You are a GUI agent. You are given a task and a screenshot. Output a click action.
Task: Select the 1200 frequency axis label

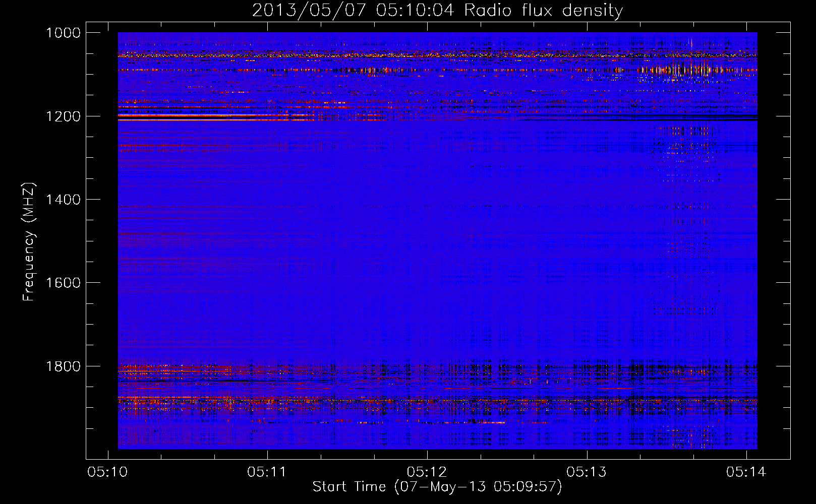[64, 116]
